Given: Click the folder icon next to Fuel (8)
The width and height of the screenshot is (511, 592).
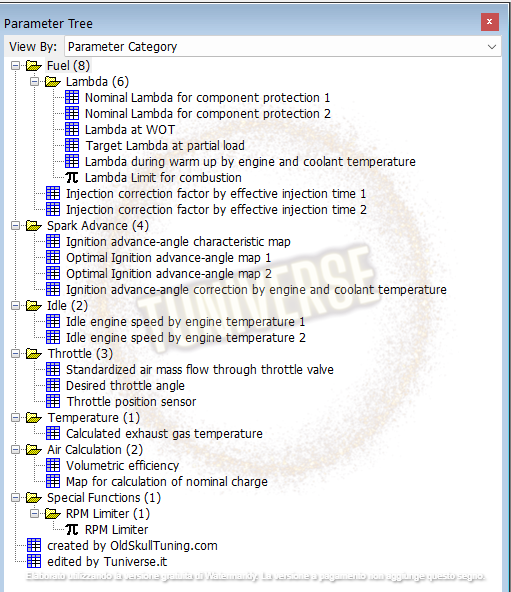Looking at the screenshot, I should click(34, 66).
